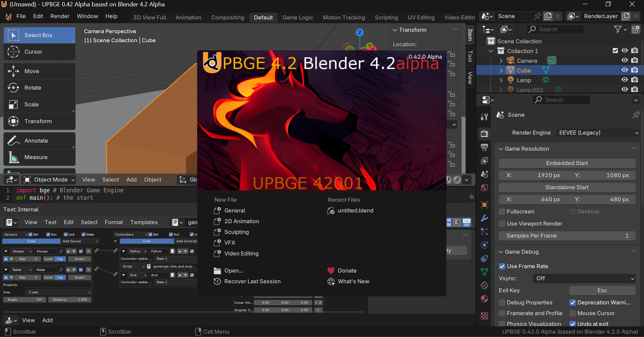Open the Tool properties tab icon
The height and width of the screenshot is (337, 644).
(484, 116)
